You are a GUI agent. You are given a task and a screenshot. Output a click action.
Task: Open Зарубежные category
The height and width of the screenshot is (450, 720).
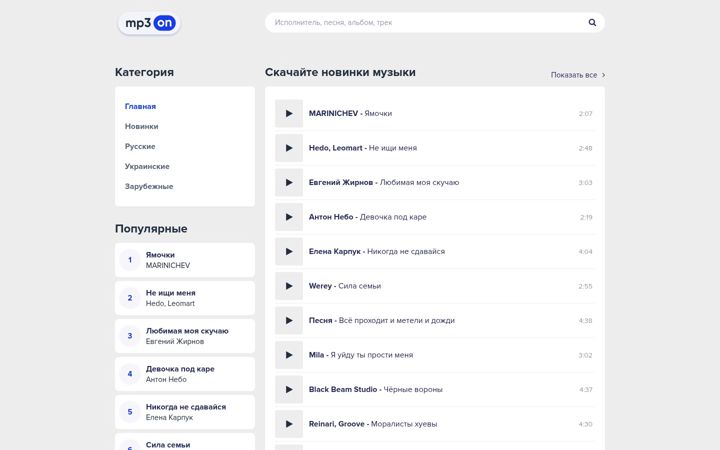[x=149, y=186]
